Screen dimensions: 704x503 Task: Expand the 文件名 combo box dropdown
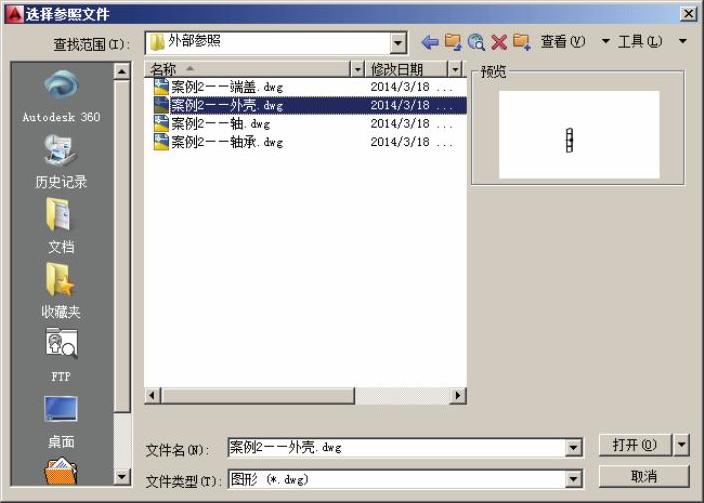[x=574, y=448]
